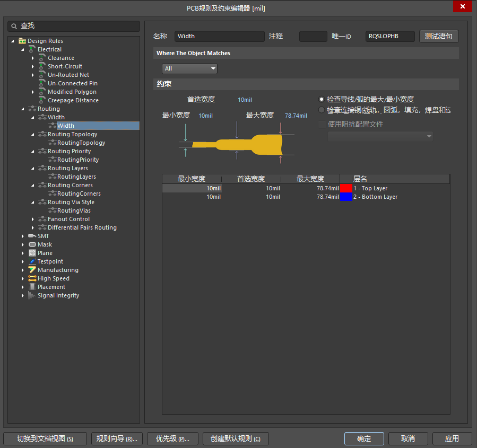Select the RoutingLayers rule item
Screen dimensions: 477x448
pos(76,177)
